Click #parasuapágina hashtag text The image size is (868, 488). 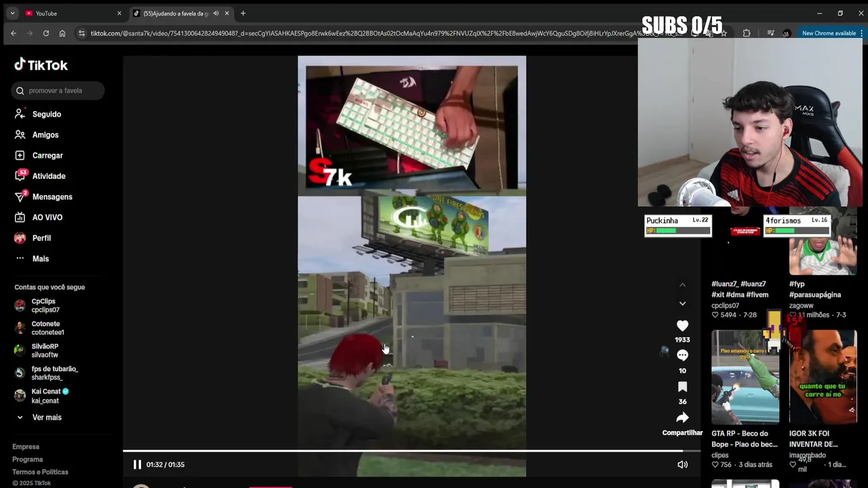point(815,295)
